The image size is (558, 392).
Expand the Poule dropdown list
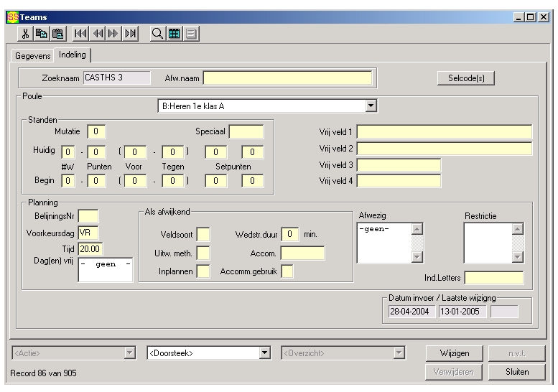click(371, 106)
